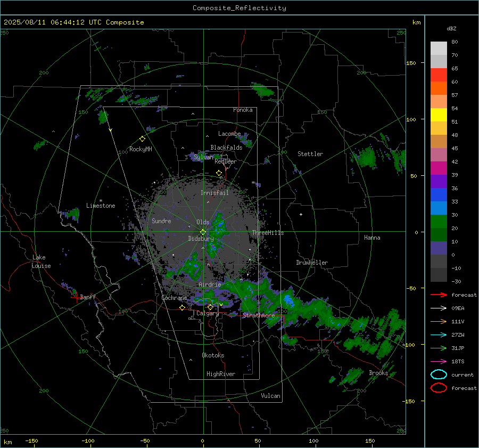Click the Cochrane city label
Screen dimensions: 479x448
coord(174,298)
